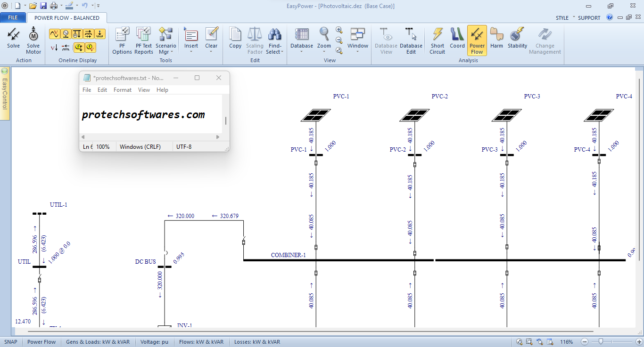The image size is (644, 347).
Task: Open the Scenario Mgr dropdown
Action: tap(166, 40)
